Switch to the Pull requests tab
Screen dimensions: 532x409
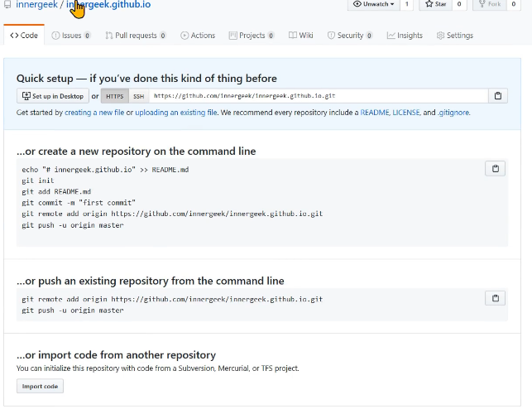(x=136, y=36)
